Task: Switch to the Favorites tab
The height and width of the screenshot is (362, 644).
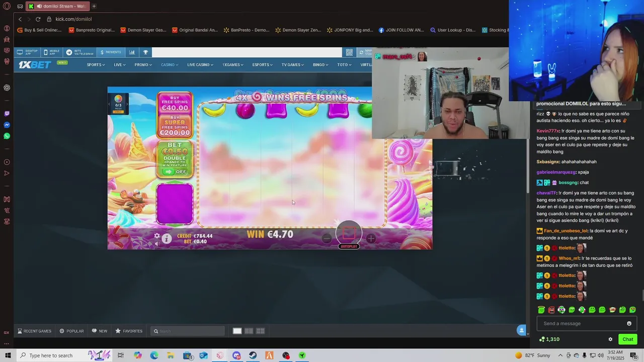Action: (x=129, y=331)
